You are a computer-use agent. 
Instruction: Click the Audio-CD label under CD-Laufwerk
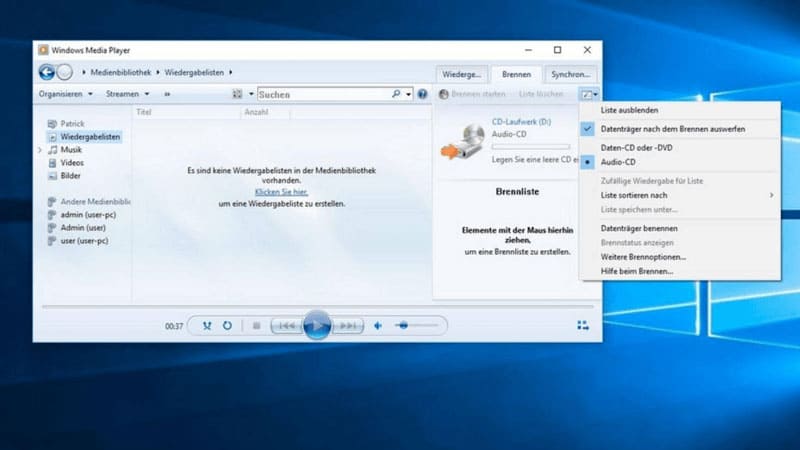tap(509, 134)
